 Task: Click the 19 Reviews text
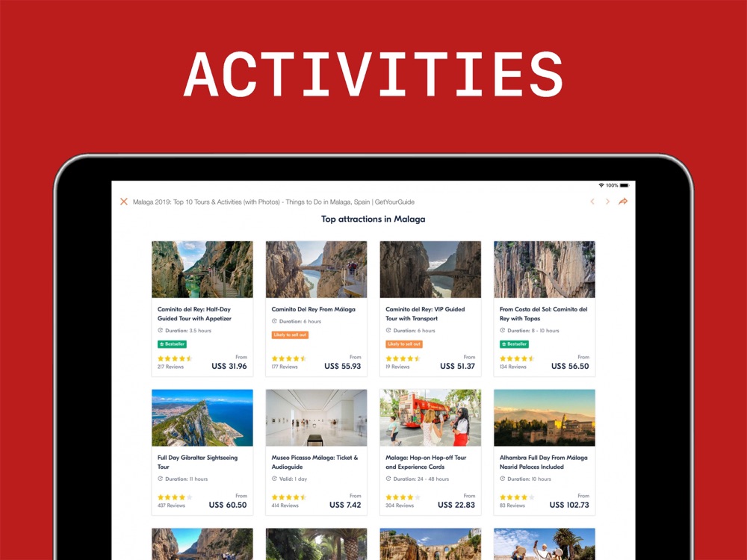[397, 367]
